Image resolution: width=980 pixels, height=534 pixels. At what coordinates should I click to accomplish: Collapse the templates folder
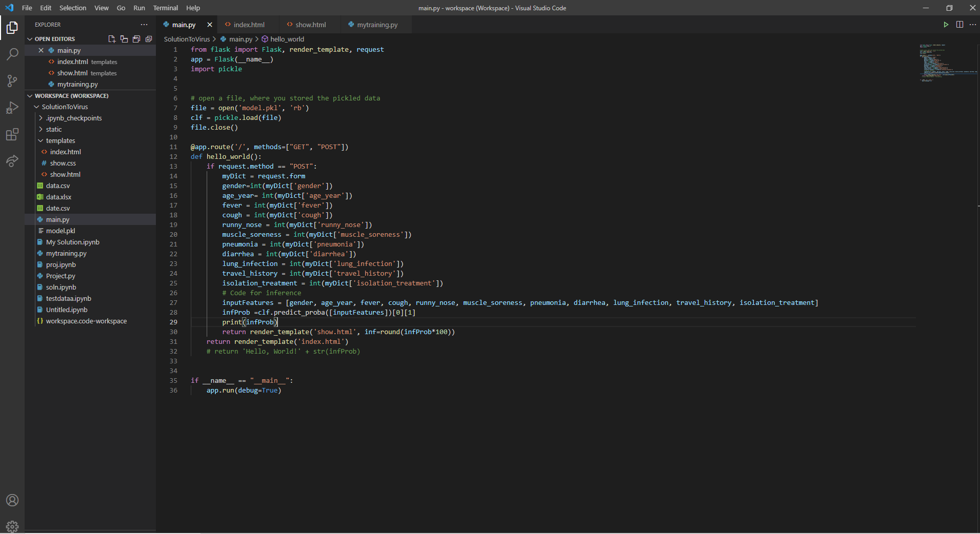[x=41, y=140]
